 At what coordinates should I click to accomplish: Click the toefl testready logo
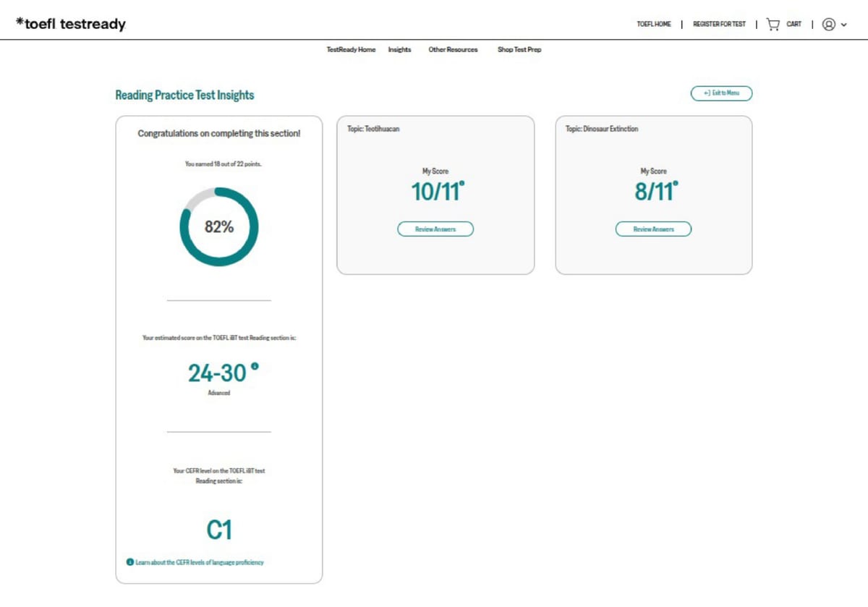[70, 24]
